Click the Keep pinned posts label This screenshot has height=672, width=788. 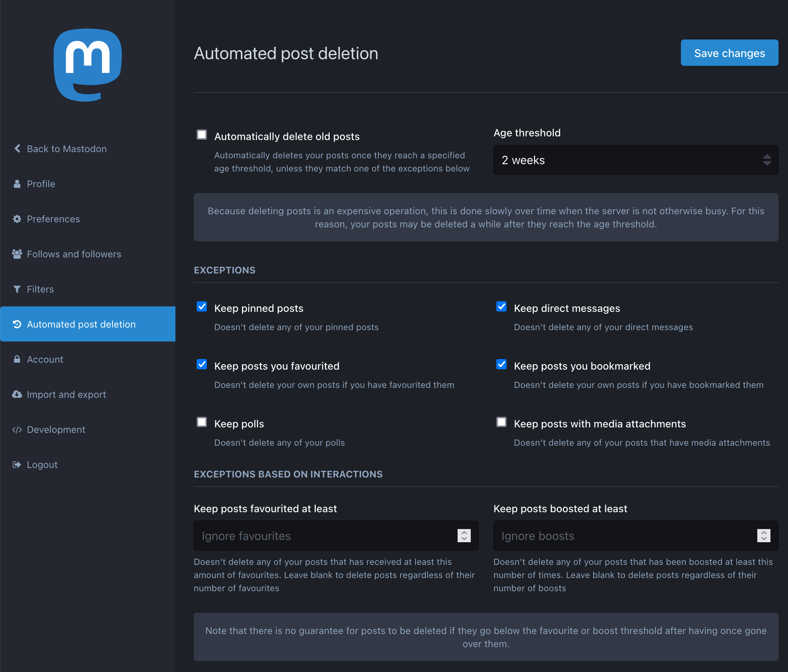click(259, 308)
